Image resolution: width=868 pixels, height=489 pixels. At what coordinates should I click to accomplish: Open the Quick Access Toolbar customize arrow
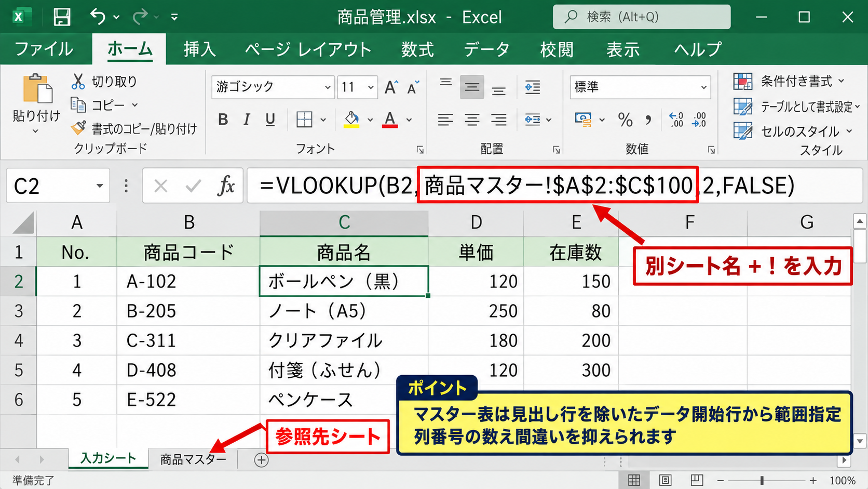coord(174,17)
